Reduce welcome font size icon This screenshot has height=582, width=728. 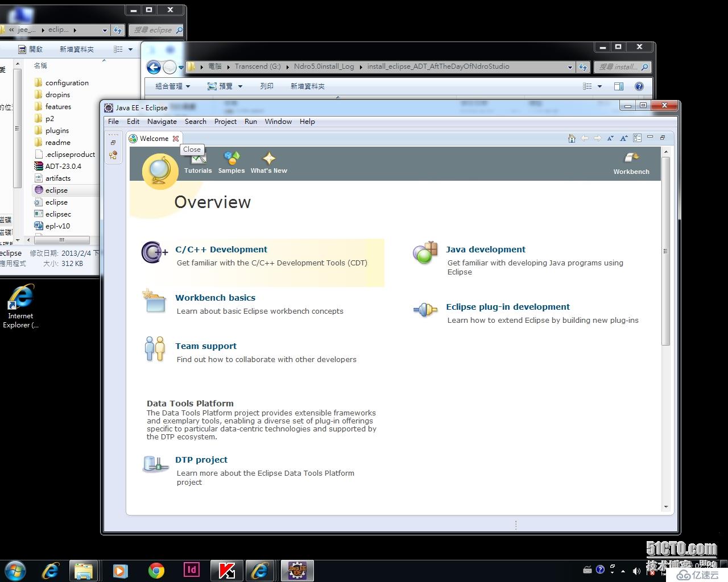tap(611, 138)
